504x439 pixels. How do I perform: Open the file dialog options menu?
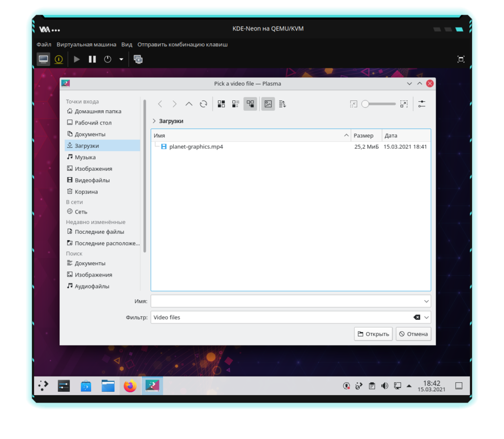point(422,104)
